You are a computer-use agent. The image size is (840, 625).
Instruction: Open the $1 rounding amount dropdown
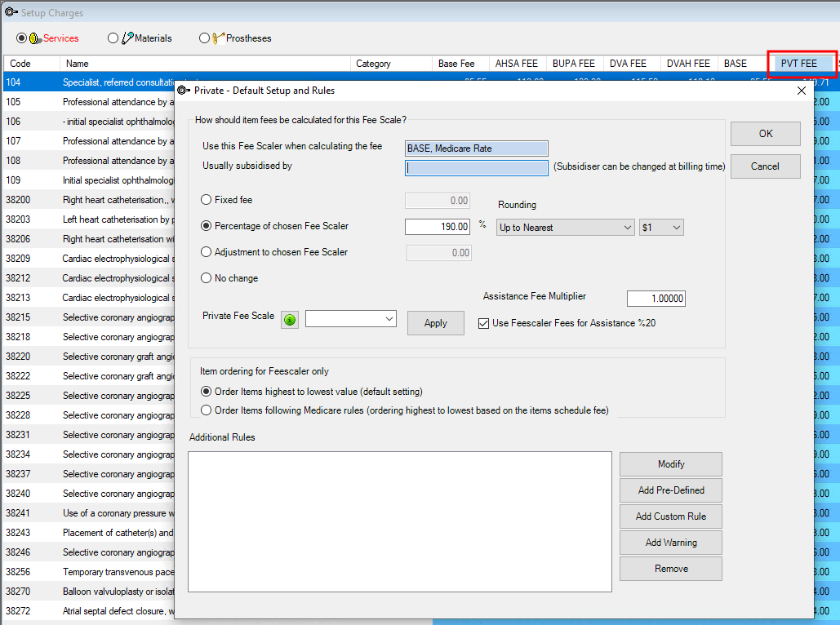661,227
